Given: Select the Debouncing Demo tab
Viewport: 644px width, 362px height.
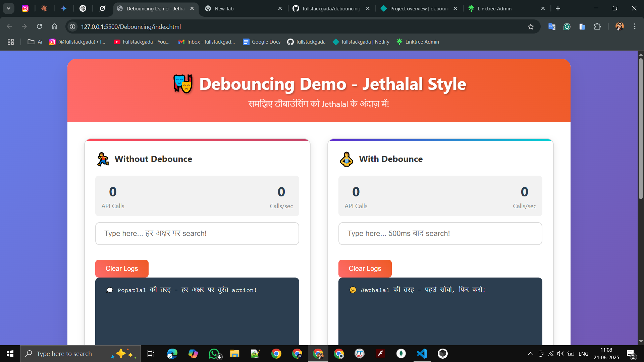Looking at the screenshot, I should coord(155,8).
